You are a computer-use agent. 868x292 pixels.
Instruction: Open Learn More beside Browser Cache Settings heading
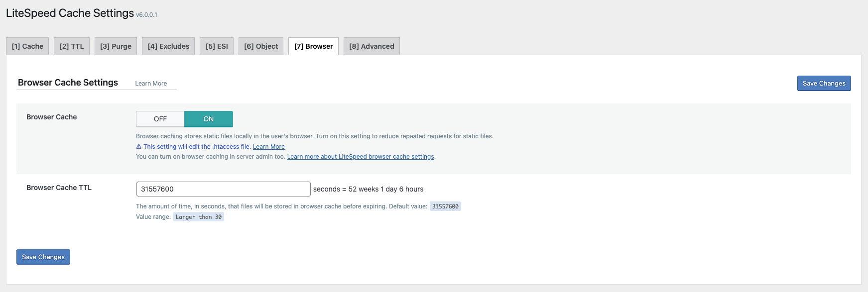pyautogui.click(x=151, y=84)
